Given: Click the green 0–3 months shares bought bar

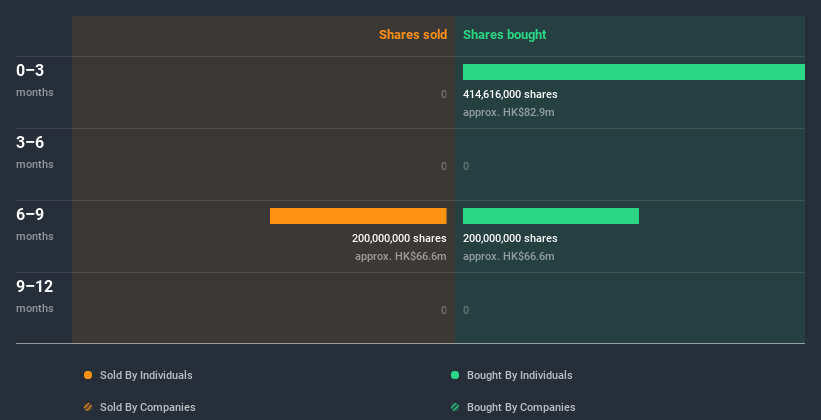Looking at the screenshot, I should coord(634,72).
